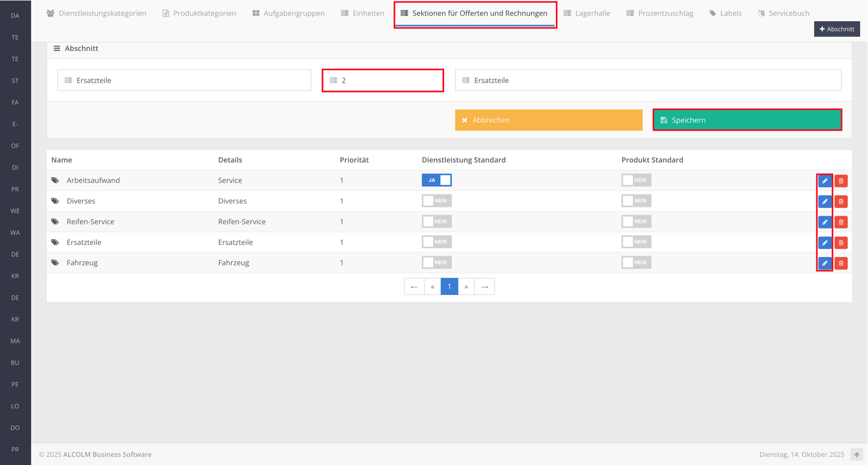Screen dimensions: 868x465
Task: Save the section with Speichern
Action: 747,120
